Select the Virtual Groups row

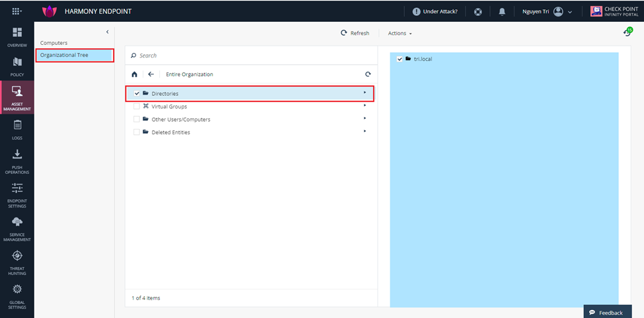coord(250,106)
